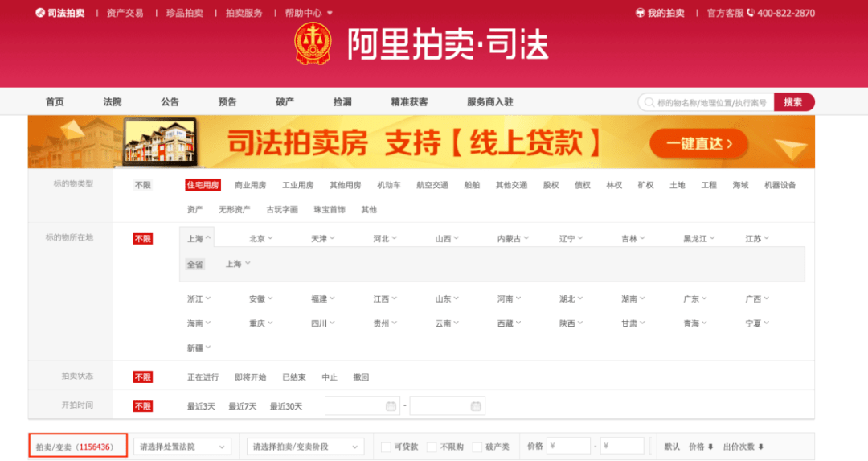Tick the 破产类 checkbox
868x461 pixels.
point(477,447)
